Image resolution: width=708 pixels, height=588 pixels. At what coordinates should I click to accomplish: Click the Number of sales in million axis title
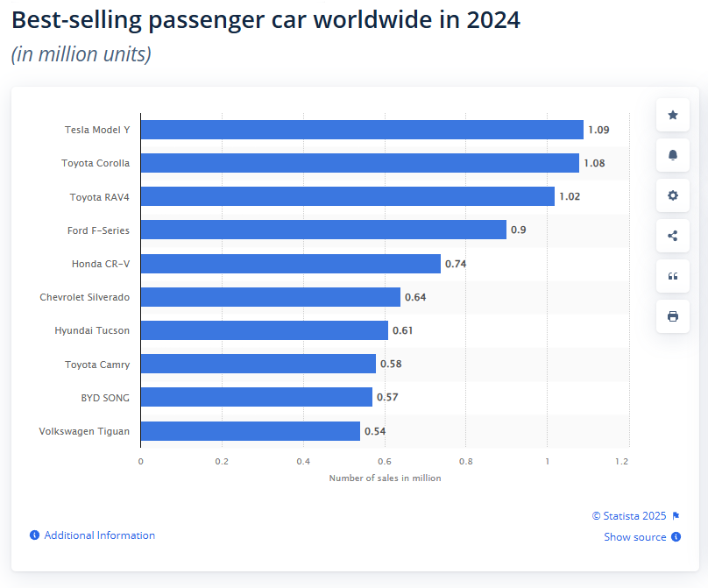[x=386, y=478]
